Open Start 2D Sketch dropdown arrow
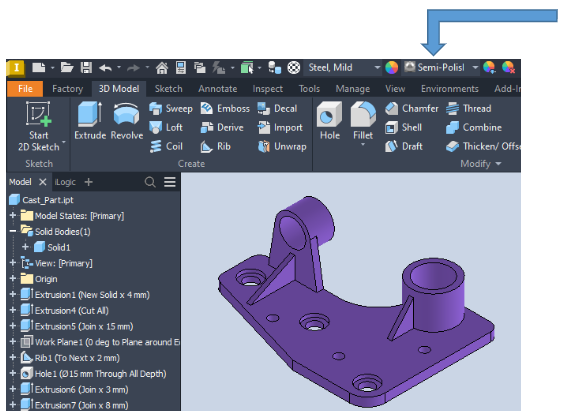Viewport: 562px width, 416px height. tap(64, 142)
